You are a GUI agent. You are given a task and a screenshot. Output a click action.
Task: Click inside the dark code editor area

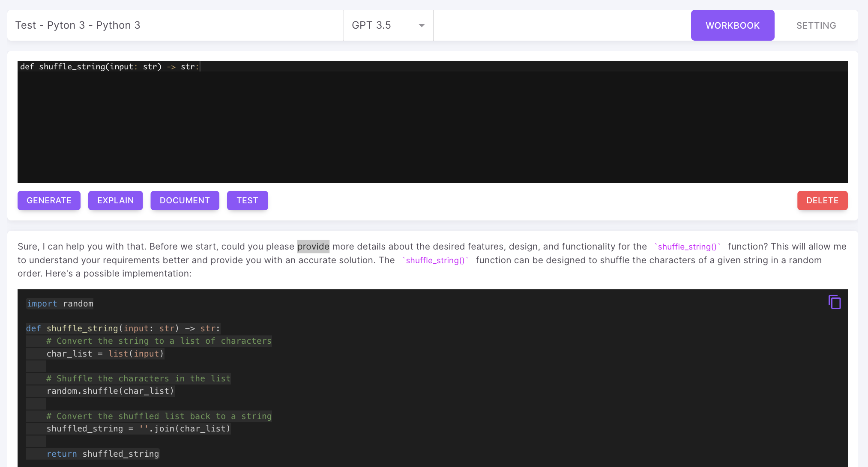click(433, 122)
